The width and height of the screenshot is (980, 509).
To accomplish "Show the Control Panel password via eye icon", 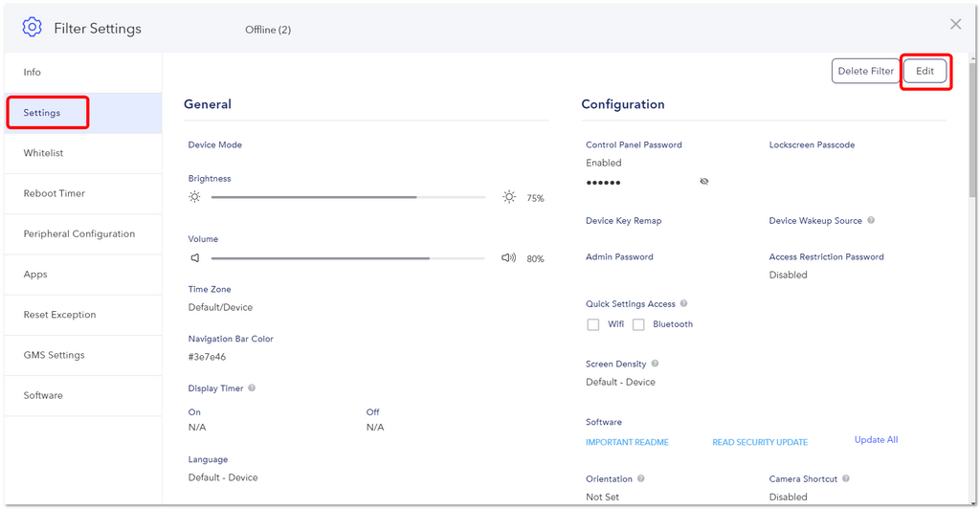I will 704,182.
